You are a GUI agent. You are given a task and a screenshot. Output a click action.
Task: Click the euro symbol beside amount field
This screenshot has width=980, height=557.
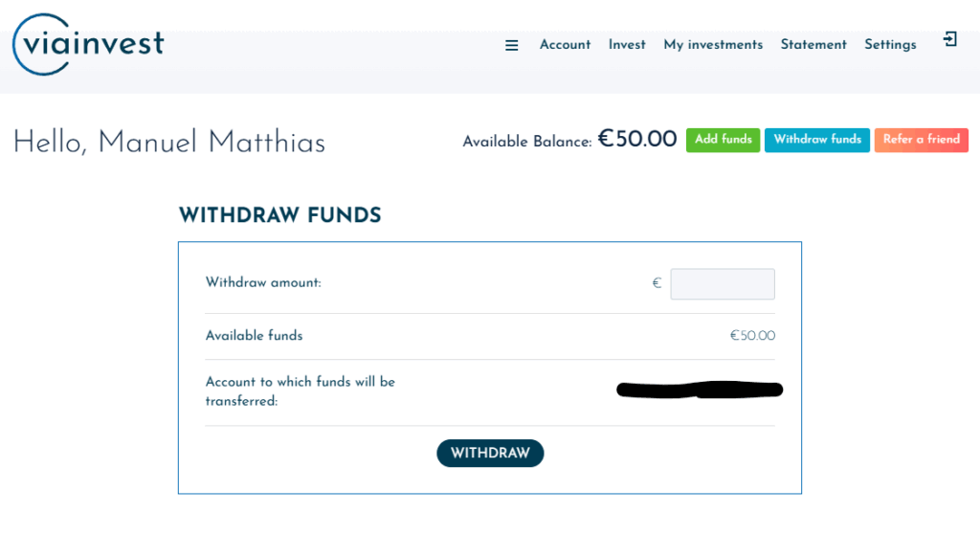pyautogui.click(x=657, y=283)
